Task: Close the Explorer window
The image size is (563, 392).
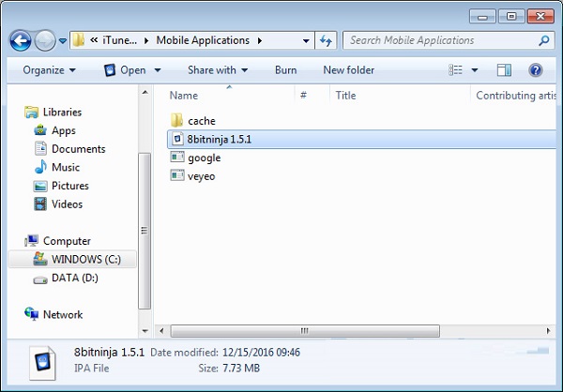Action: 540,17
